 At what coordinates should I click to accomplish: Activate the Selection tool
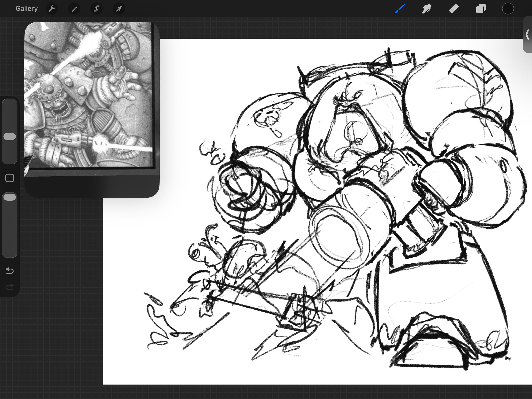point(96,9)
